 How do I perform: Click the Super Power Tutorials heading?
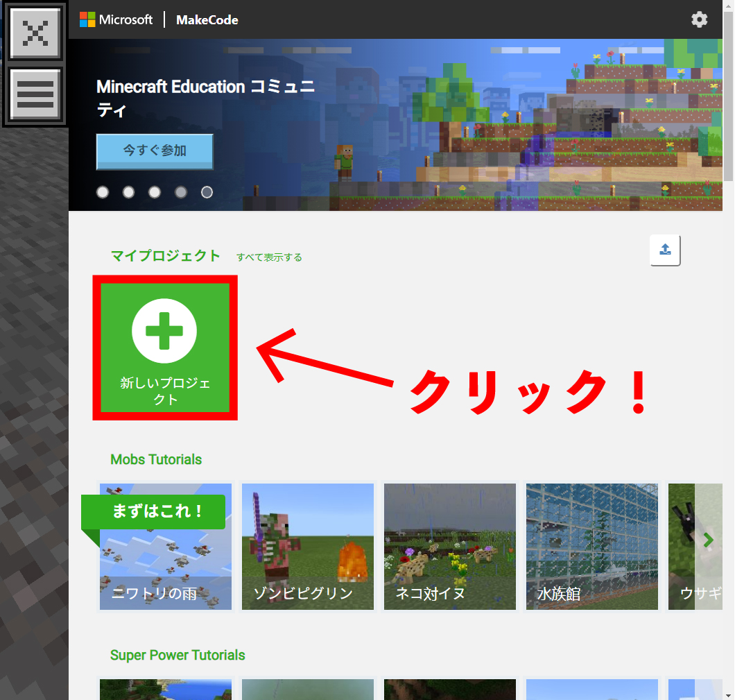(178, 655)
